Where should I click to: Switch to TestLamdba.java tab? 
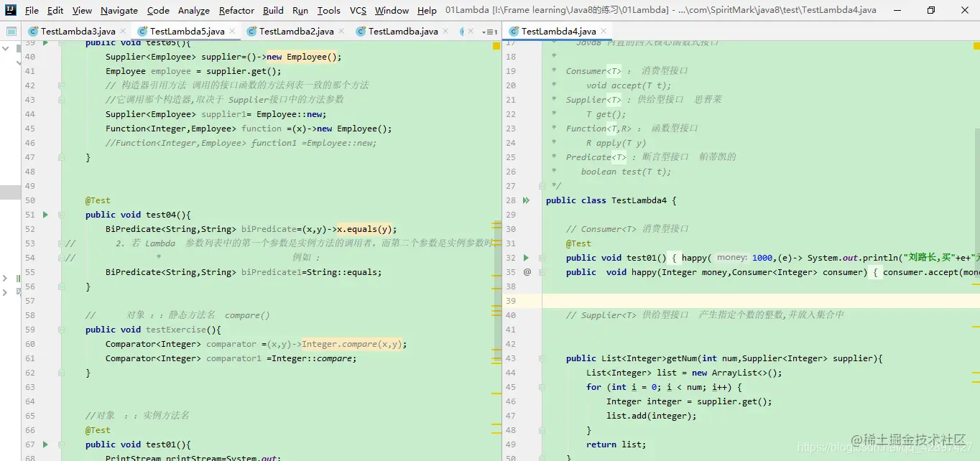point(403,32)
